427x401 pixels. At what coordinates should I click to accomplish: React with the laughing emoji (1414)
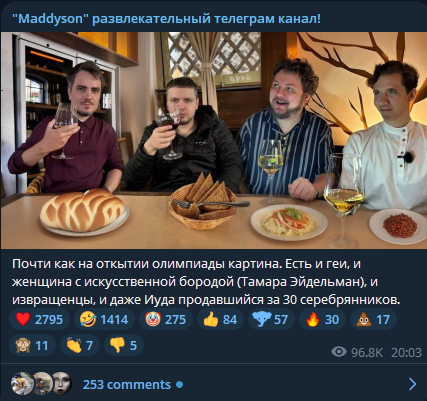click(x=104, y=319)
